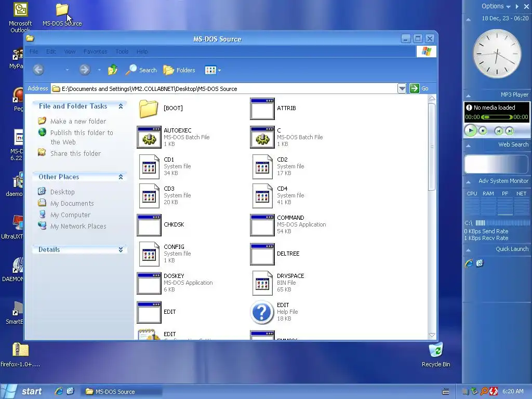Select the CD4 system file icon

tap(262, 196)
